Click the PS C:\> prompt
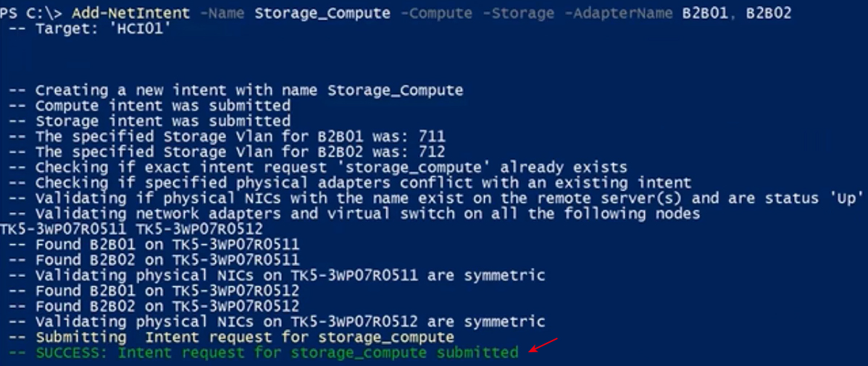This screenshot has height=366, width=868. pyautogui.click(x=32, y=13)
